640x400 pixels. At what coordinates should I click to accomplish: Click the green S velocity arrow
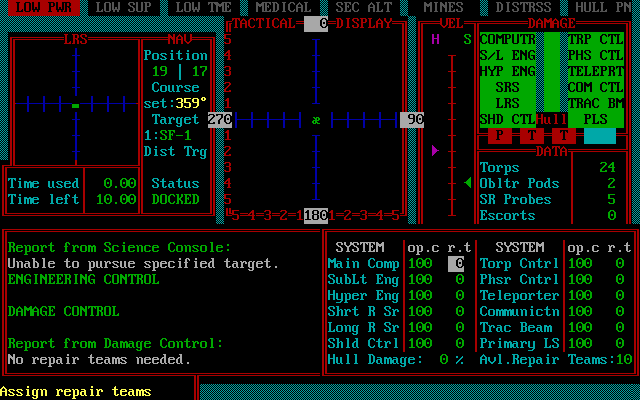click(x=468, y=182)
